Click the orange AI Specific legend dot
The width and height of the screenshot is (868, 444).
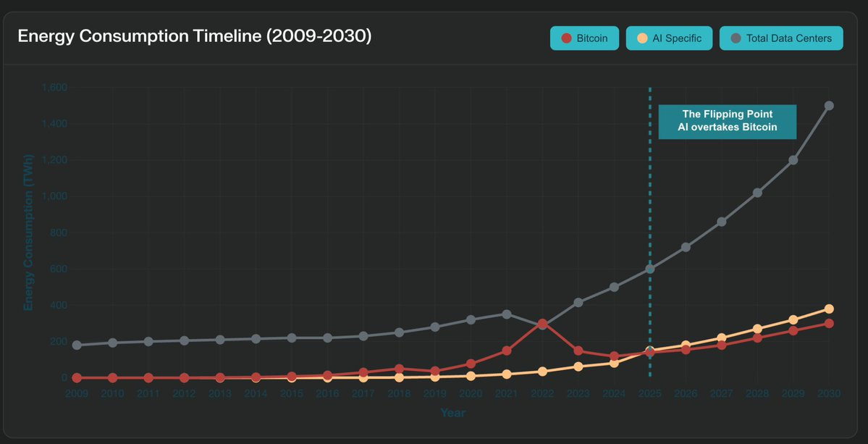(x=642, y=38)
